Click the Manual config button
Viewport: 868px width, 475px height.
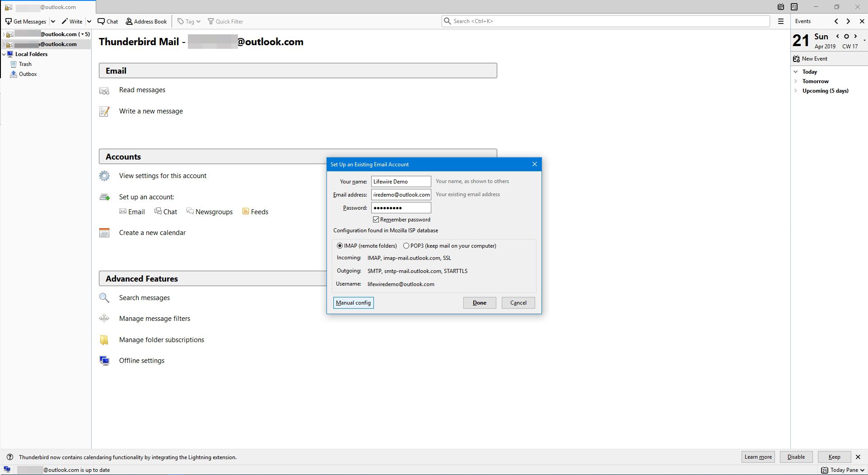point(353,303)
